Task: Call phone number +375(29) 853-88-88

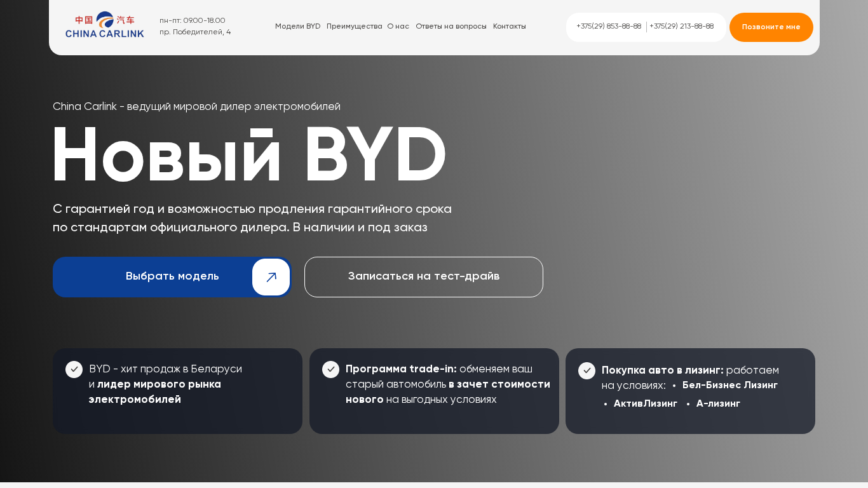Action: (x=609, y=27)
